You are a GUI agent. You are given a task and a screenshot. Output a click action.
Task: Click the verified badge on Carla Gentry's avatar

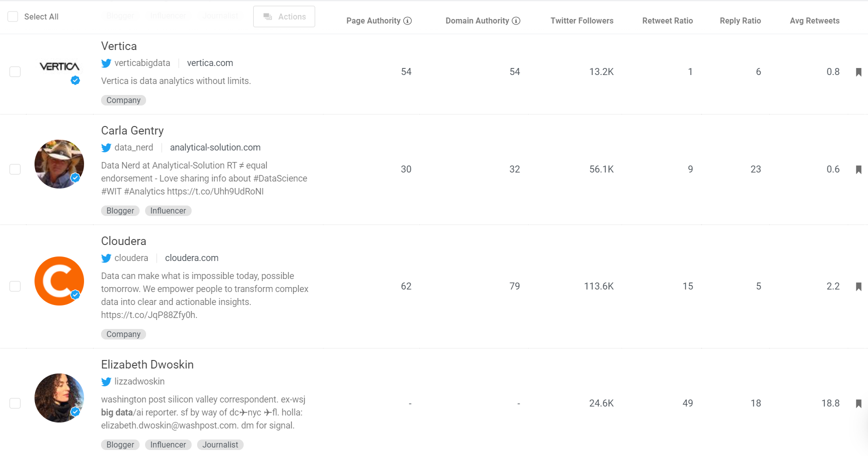pos(76,177)
